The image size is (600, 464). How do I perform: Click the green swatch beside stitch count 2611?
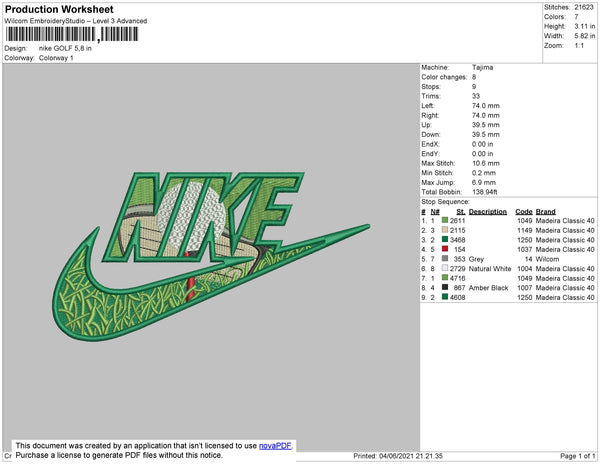(x=445, y=220)
